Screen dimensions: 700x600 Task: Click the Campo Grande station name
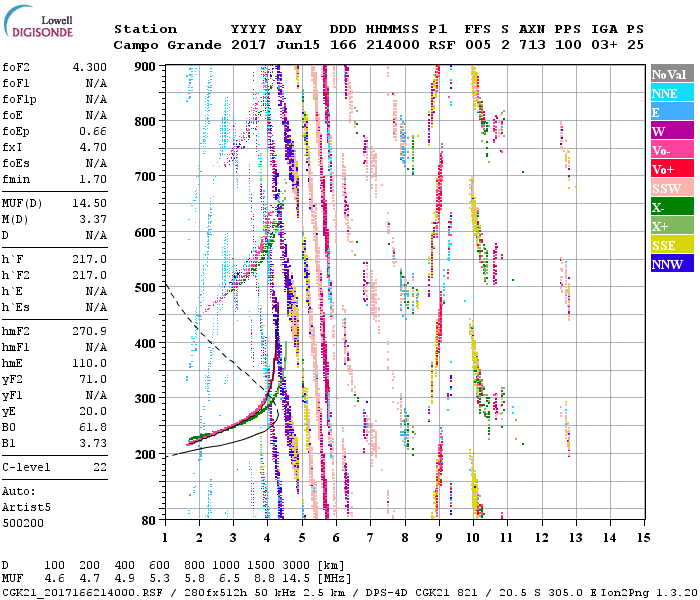(x=167, y=45)
